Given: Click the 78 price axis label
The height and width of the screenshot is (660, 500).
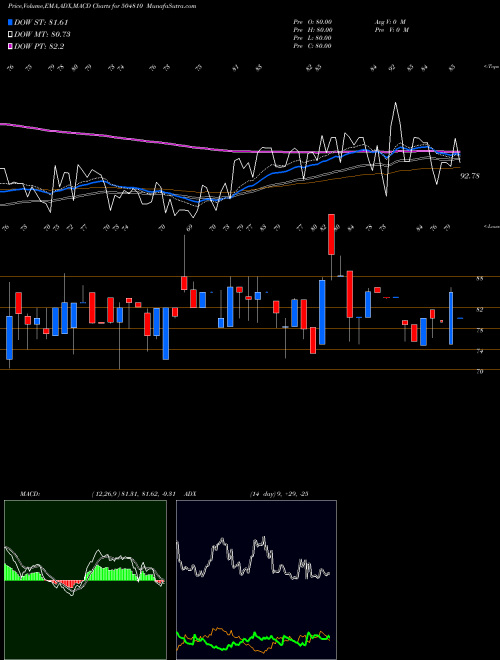Looking at the screenshot, I should [480, 330].
